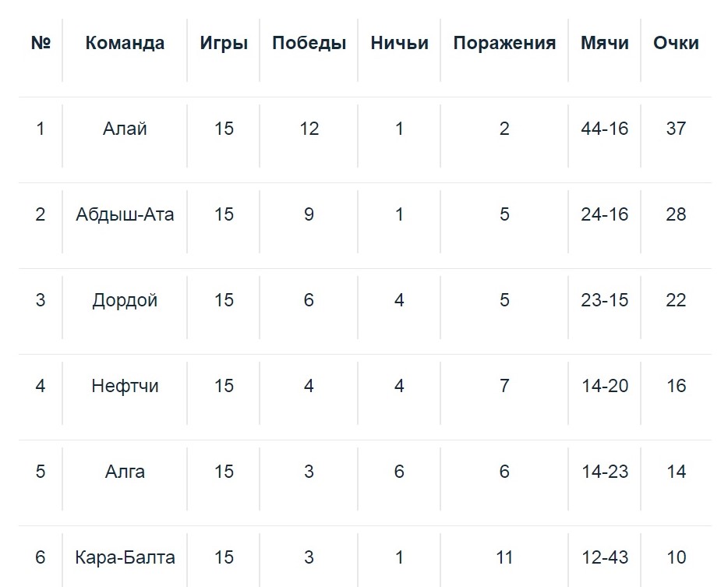Select team name Кара-Балта
This screenshot has width=728, height=587.
click(x=125, y=557)
